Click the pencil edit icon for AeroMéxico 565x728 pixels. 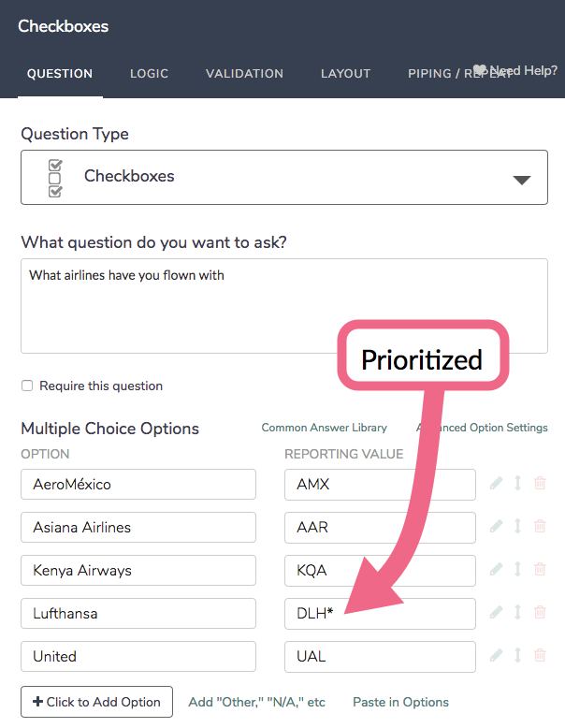click(x=497, y=484)
